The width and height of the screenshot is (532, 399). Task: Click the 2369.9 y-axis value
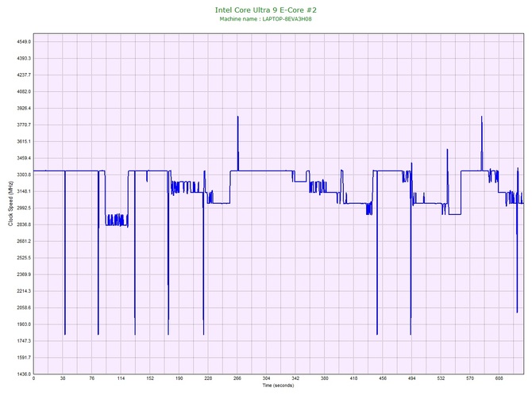tap(24, 274)
